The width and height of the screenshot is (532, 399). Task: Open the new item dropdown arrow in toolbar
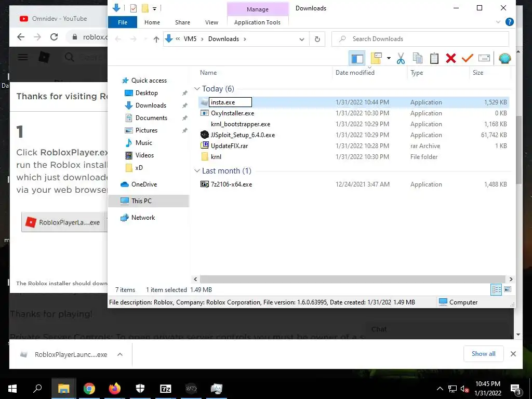coord(389,58)
